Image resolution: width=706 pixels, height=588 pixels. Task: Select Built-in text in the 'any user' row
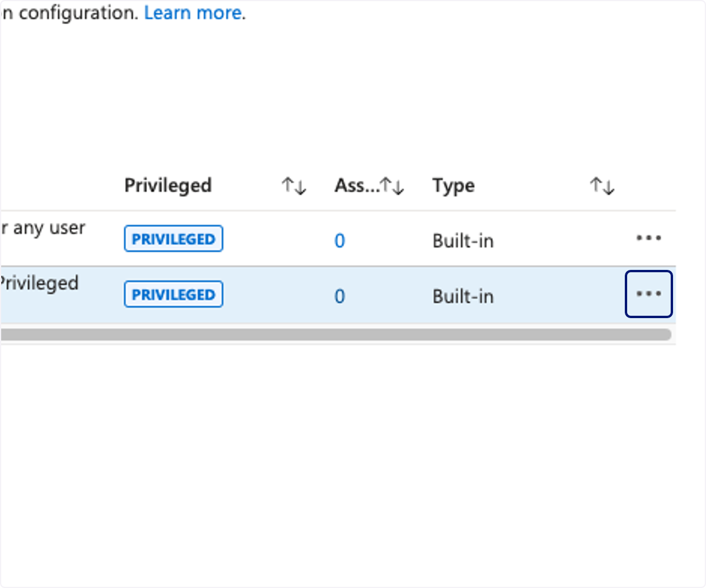(463, 241)
